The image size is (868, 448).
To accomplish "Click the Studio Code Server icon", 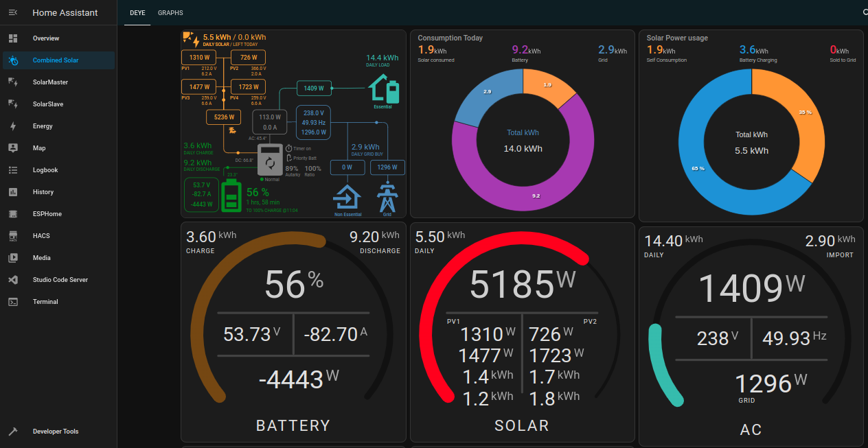I will (x=12, y=280).
